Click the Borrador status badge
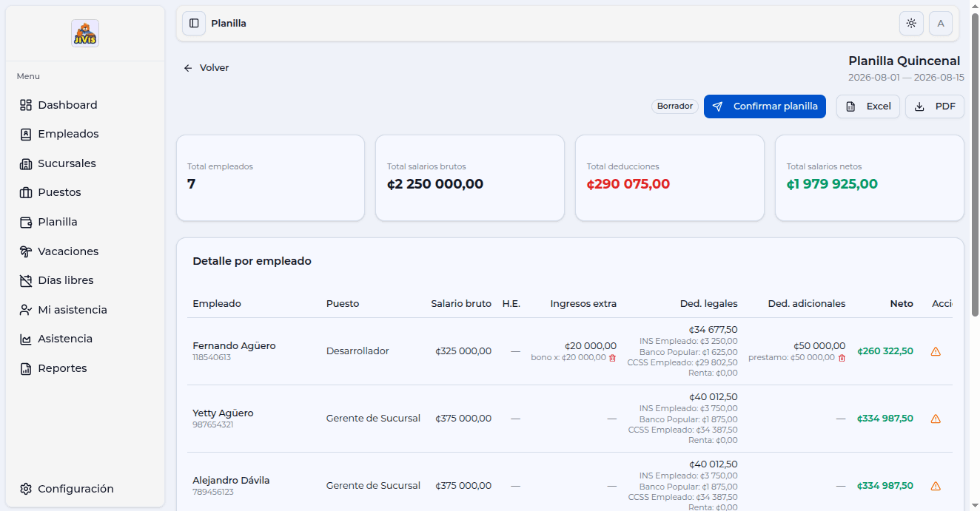The height and width of the screenshot is (511, 980). pyautogui.click(x=675, y=106)
